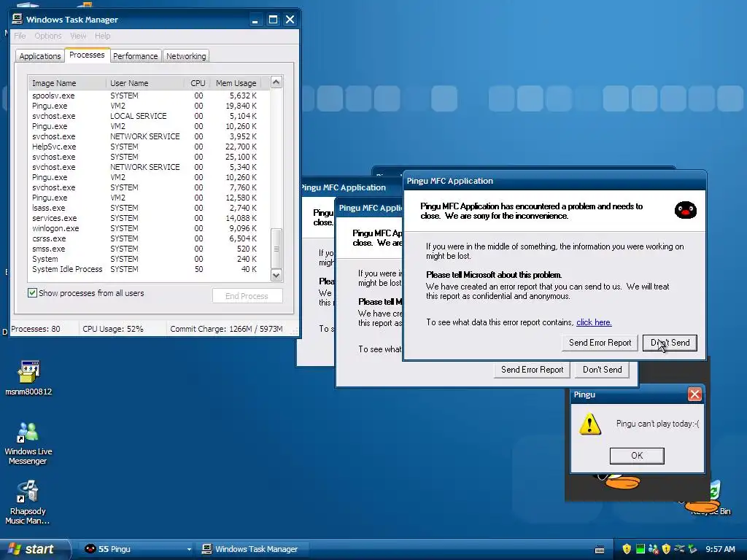The height and width of the screenshot is (560, 747).
Task: Click the Task Manager icon on taskbar button
Action: (x=206, y=549)
